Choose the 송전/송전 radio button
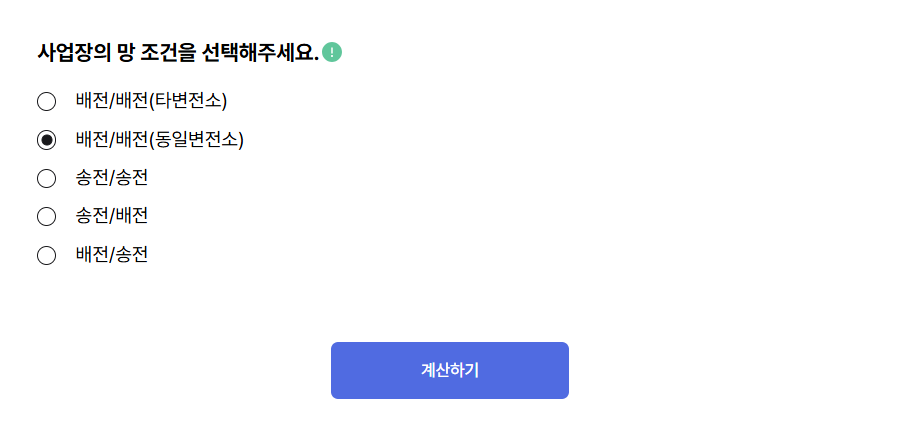 click(46, 179)
